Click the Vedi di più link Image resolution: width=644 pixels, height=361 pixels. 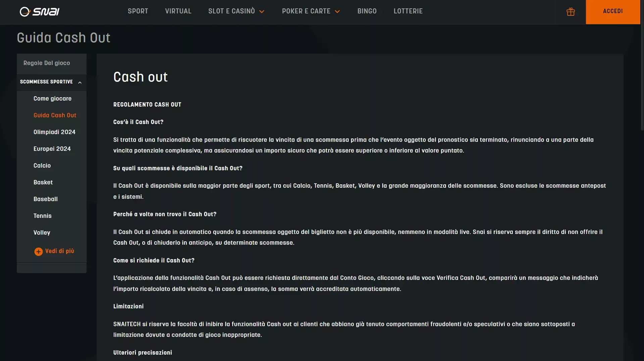point(60,251)
